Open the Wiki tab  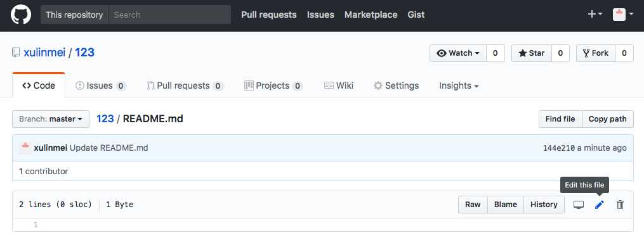pos(338,85)
